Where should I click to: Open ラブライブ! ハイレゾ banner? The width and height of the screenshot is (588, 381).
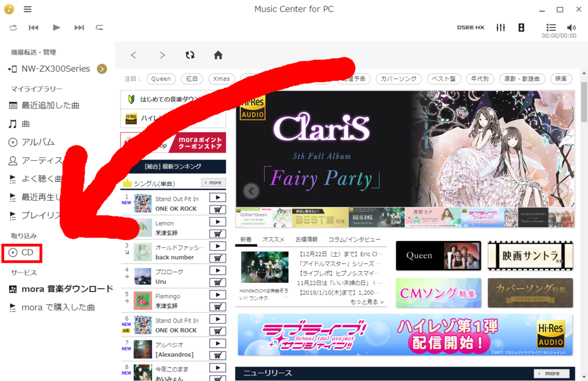(x=405, y=335)
